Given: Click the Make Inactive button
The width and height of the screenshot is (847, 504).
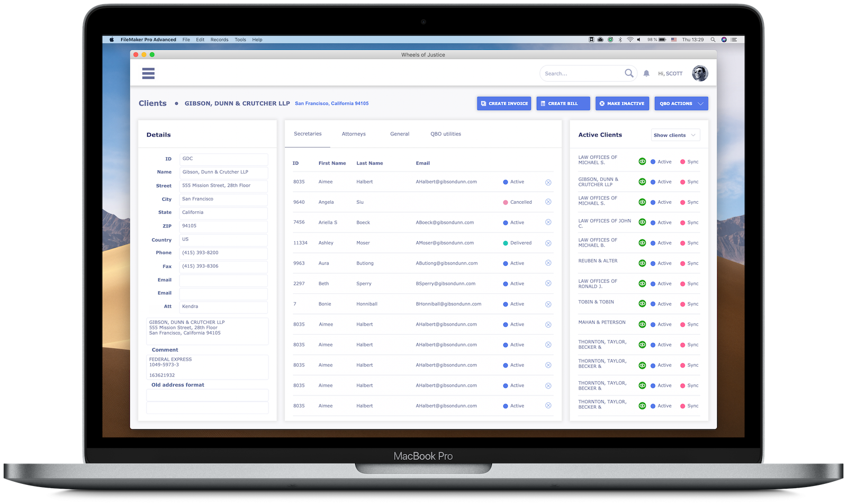Looking at the screenshot, I should tap(622, 103).
